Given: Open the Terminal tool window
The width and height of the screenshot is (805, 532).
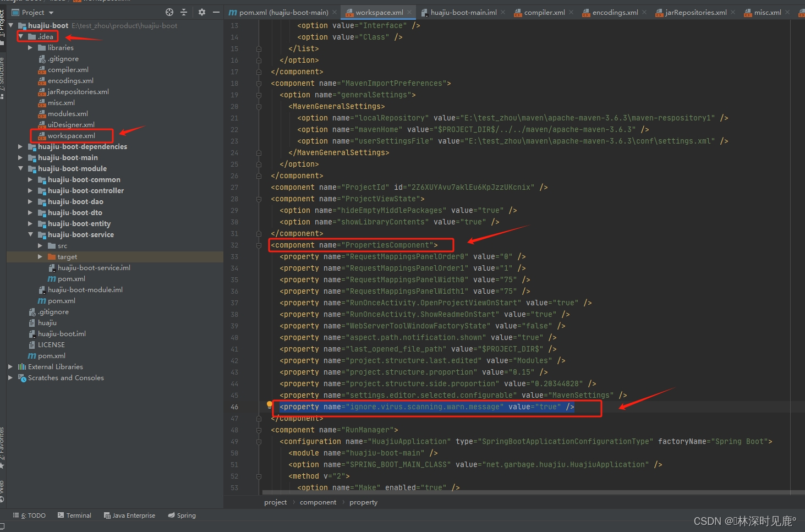Looking at the screenshot, I should pos(75,515).
